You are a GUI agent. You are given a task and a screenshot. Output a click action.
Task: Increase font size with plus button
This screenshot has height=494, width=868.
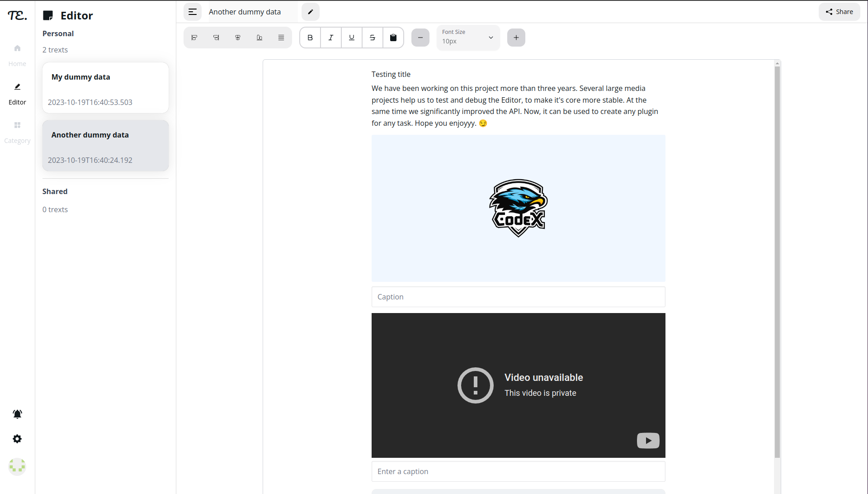pyautogui.click(x=516, y=38)
